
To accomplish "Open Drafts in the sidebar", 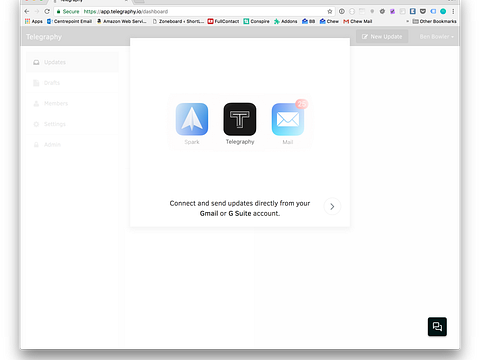I will tap(72, 83).
